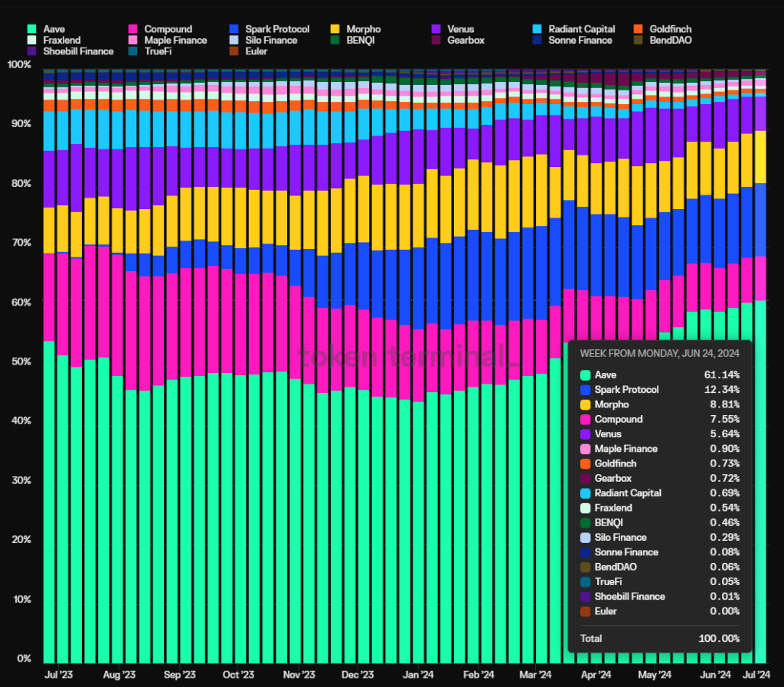The width and height of the screenshot is (784, 687).
Task: Toggle Radiant Capital legend item
Action: (x=574, y=29)
